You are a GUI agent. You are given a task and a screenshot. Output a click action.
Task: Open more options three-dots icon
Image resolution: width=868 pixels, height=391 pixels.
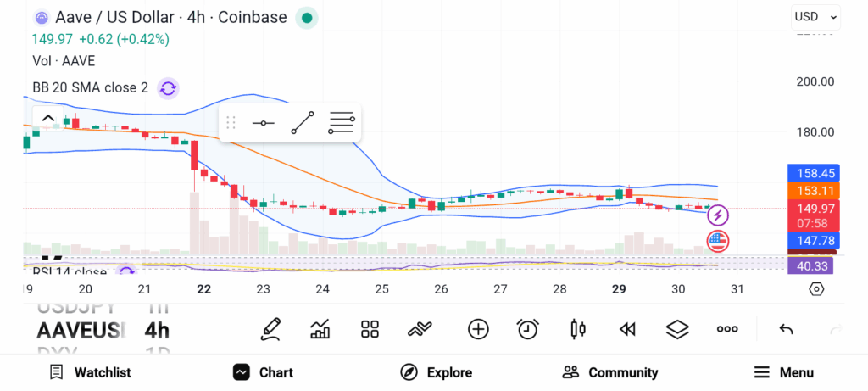point(726,330)
